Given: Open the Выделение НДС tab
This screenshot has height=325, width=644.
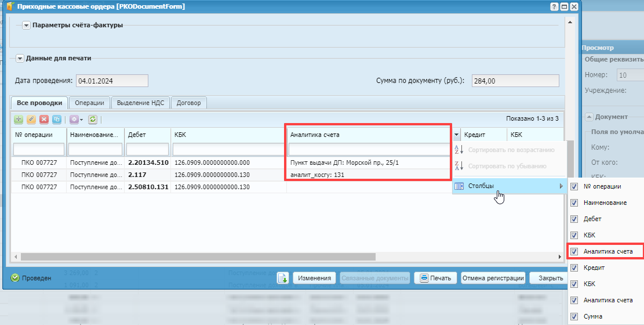Looking at the screenshot, I should 140,103.
